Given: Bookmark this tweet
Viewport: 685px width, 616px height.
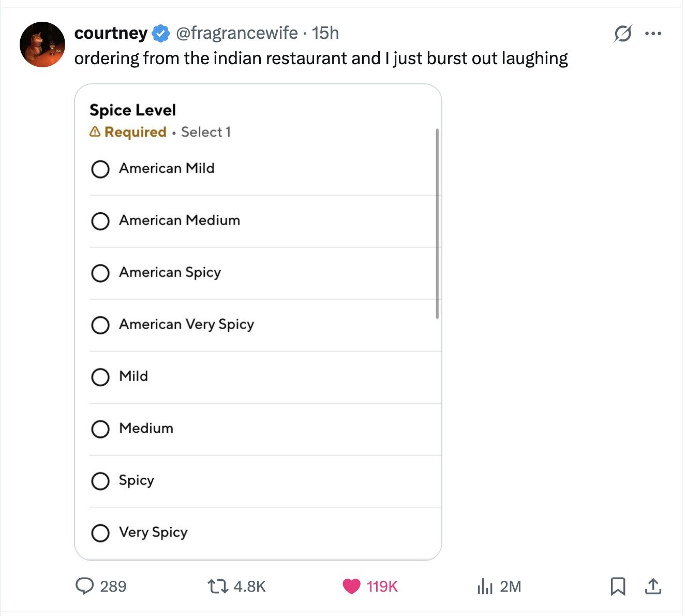Looking at the screenshot, I should 618,586.
